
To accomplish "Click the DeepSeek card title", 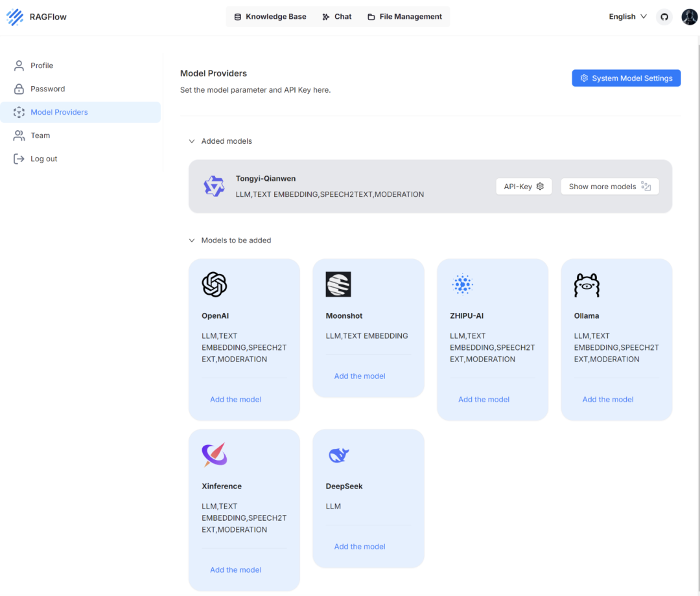I will pos(344,487).
